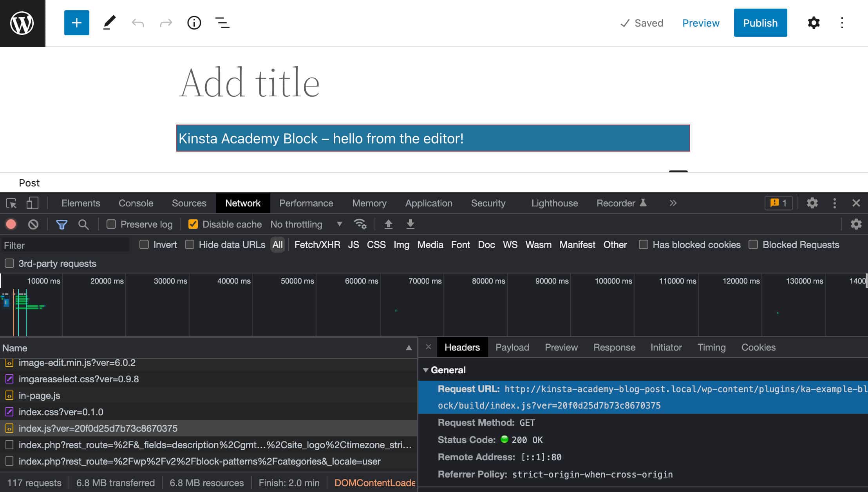868x492 pixels.
Task: Open the 3rd-party requests filter expander
Action: [x=9, y=263]
